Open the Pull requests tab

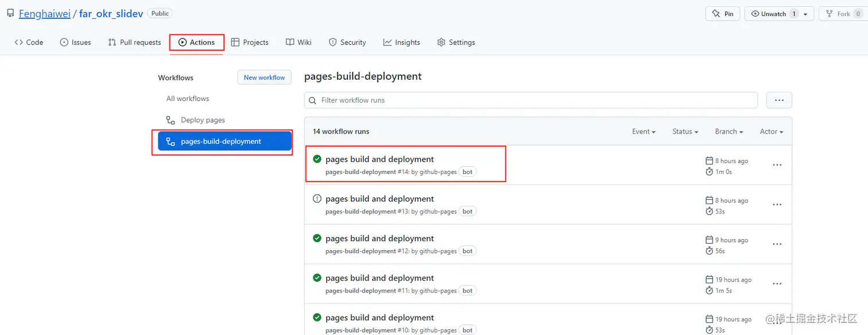(134, 42)
